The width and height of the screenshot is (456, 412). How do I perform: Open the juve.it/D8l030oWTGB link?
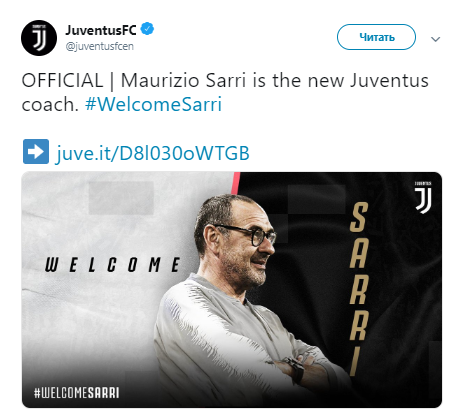click(x=152, y=153)
